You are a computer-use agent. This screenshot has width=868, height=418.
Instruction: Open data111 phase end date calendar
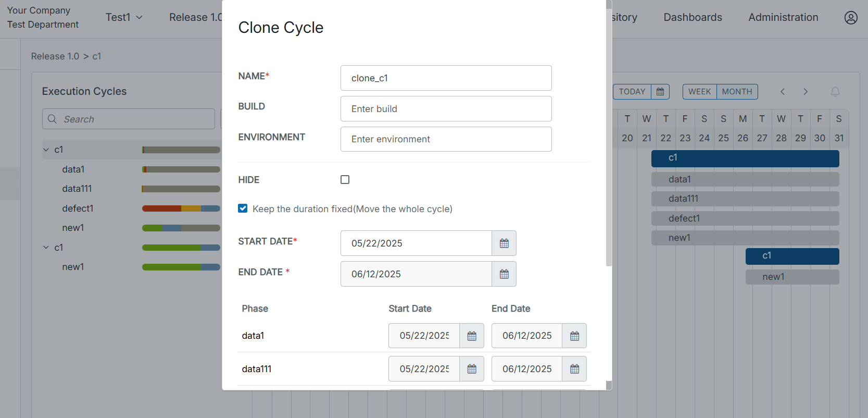pyautogui.click(x=574, y=369)
